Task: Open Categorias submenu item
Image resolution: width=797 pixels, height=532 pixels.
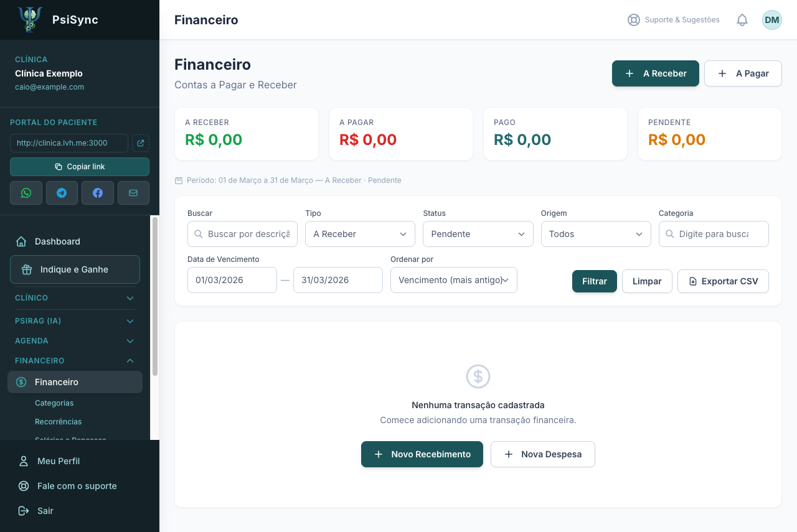Action: pyautogui.click(x=54, y=403)
